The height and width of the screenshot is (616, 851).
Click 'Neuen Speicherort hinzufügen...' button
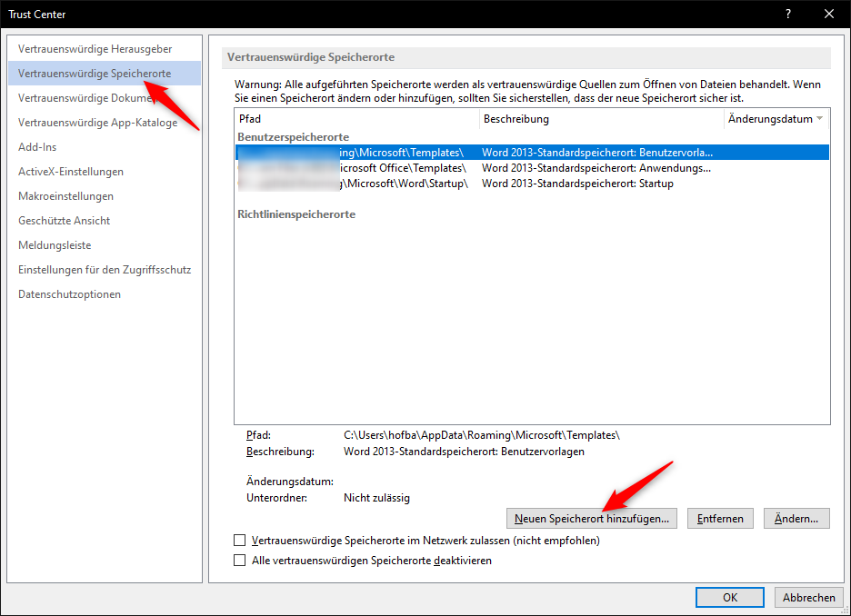(x=591, y=519)
